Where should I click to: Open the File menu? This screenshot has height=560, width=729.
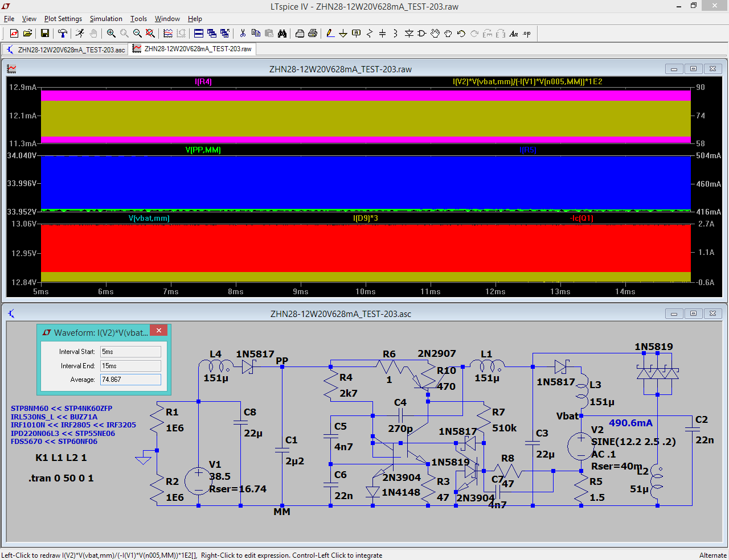9,19
